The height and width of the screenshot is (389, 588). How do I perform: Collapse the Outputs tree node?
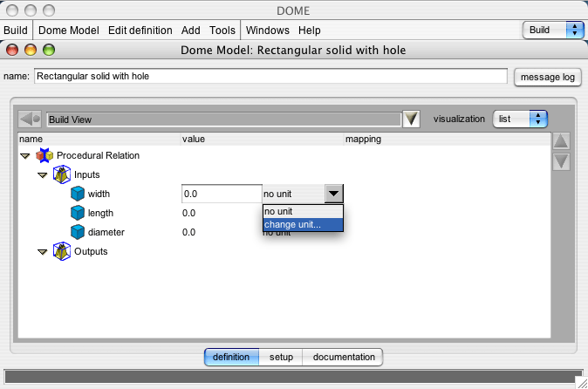43,252
